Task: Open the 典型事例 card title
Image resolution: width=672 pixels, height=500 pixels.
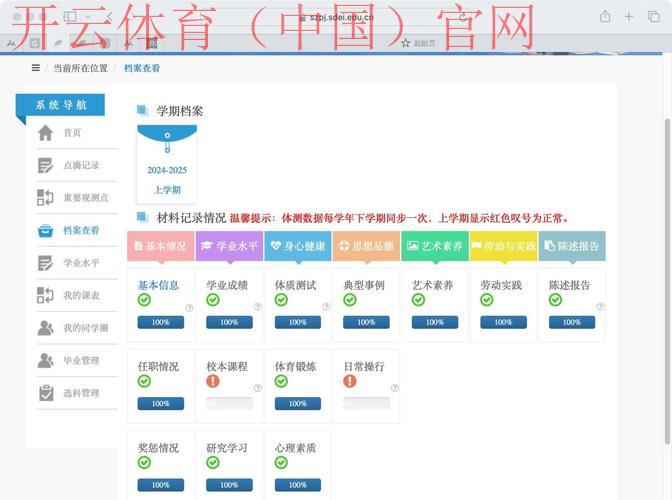Action: click(x=364, y=285)
